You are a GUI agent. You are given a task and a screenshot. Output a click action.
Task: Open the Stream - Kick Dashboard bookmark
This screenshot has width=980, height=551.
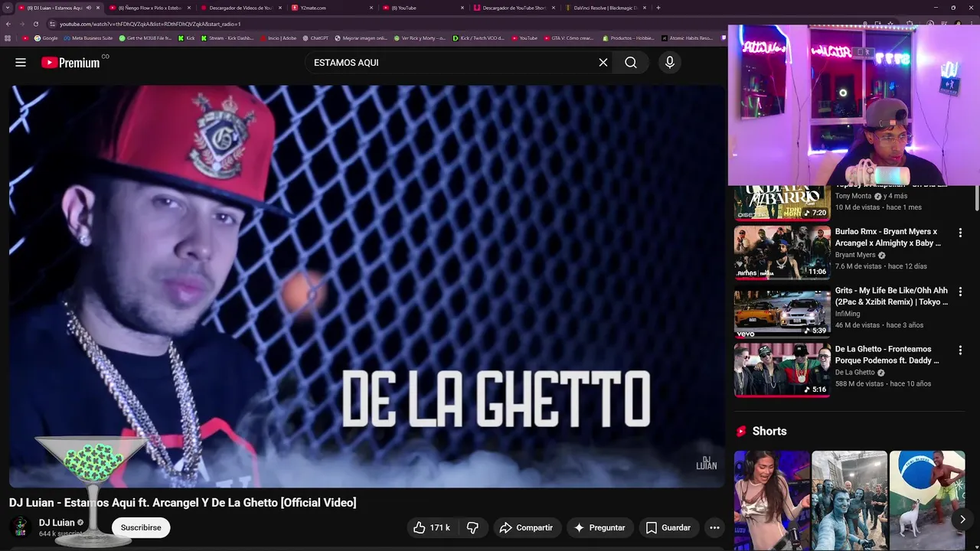coord(227,38)
